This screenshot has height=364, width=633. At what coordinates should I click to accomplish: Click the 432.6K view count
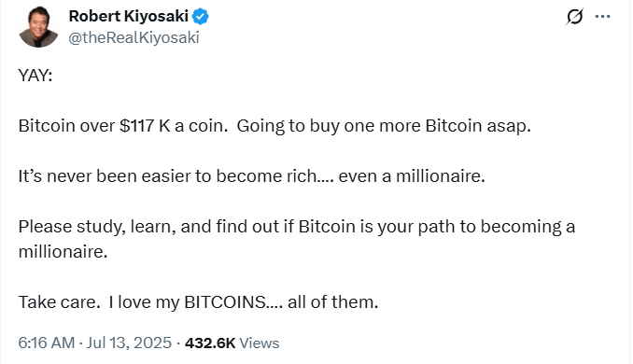[210, 343]
